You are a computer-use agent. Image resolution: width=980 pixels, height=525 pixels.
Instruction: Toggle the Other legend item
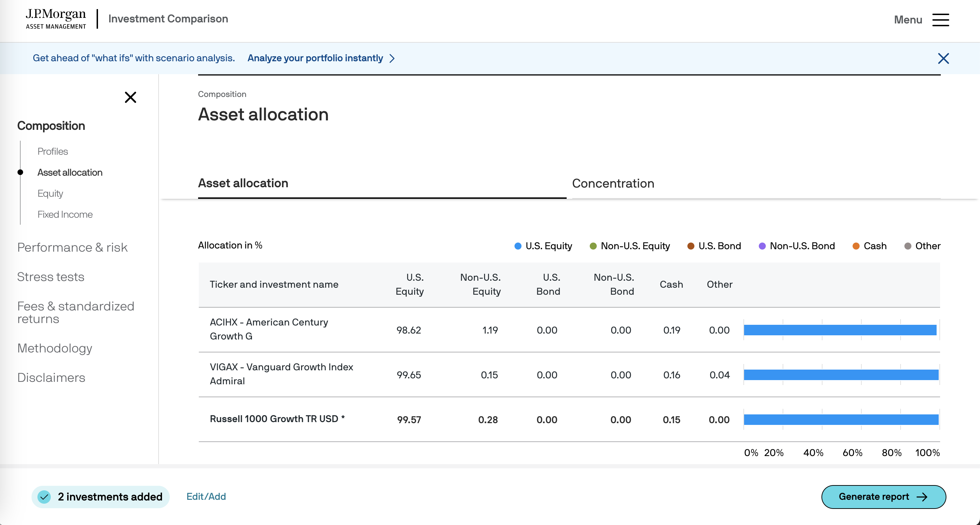[x=922, y=246]
